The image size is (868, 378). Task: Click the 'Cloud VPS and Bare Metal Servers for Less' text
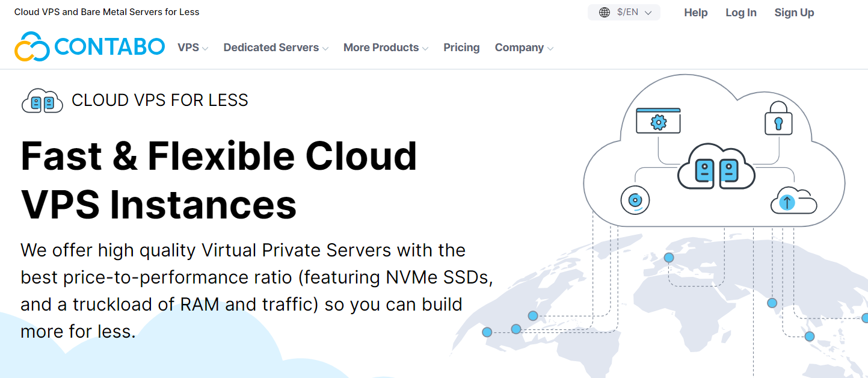(x=107, y=12)
